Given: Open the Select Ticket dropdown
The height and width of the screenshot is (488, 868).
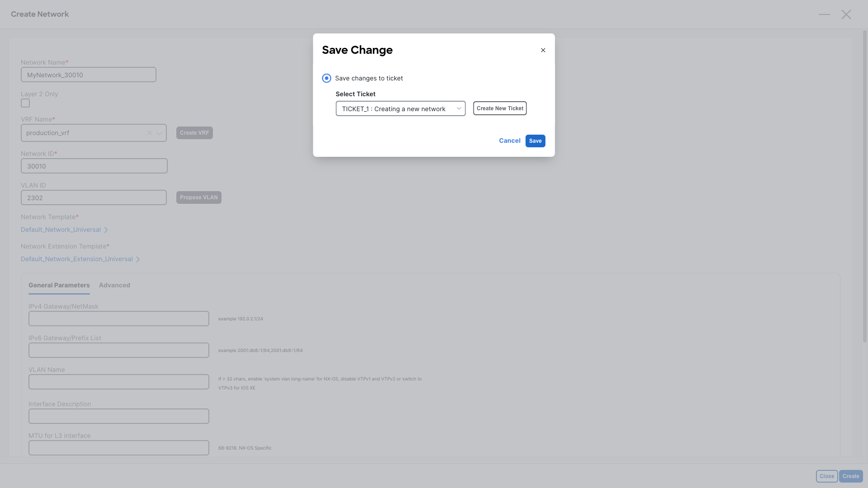Looking at the screenshot, I should (401, 108).
